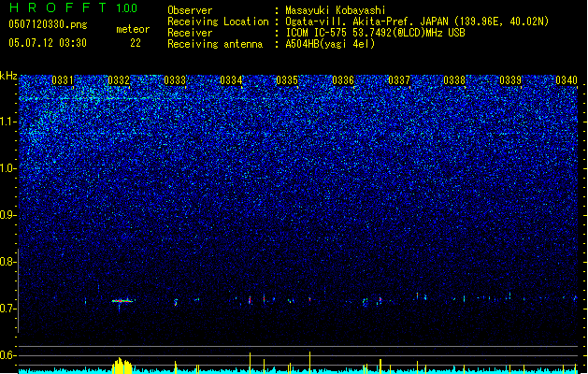Viewport: 588px width, 374px height.
Task: Click the Observer label
Action: point(190,10)
